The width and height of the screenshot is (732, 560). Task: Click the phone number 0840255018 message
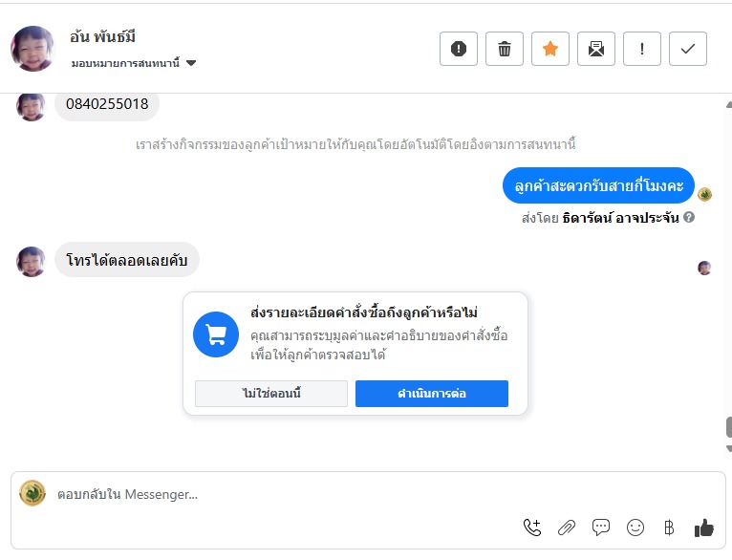(x=107, y=104)
